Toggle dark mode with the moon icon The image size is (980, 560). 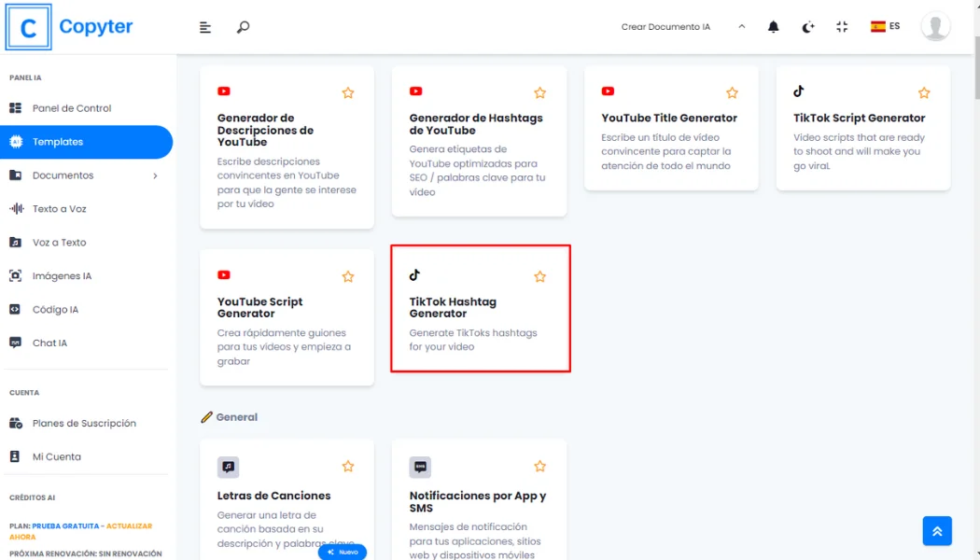coord(808,27)
